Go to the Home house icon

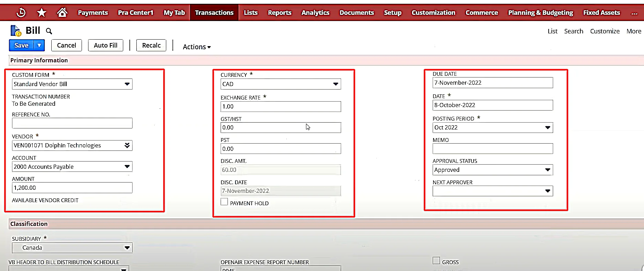click(62, 13)
